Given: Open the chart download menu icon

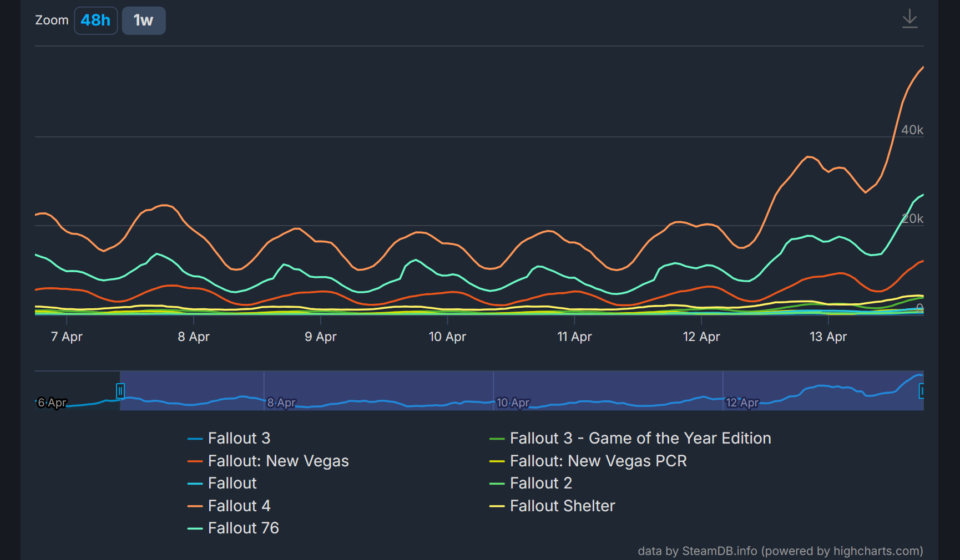Looking at the screenshot, I should tap(910, 19).
